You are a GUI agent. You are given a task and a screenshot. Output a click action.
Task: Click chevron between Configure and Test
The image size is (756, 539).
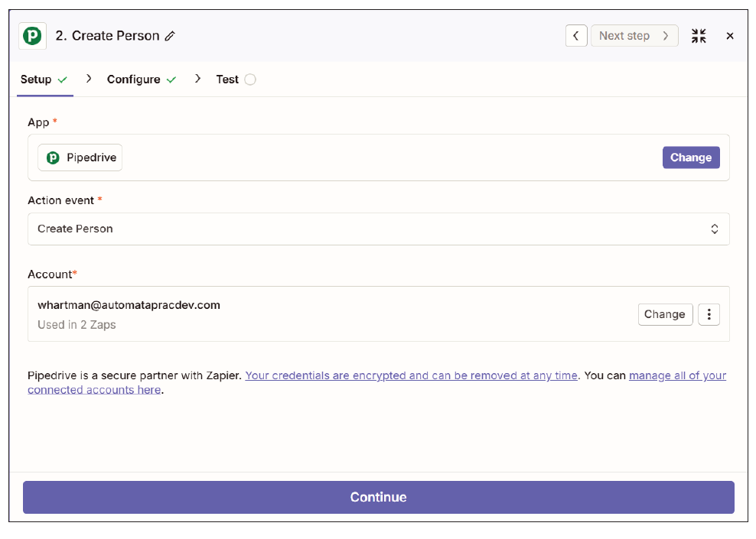click(x=197, y=79)
